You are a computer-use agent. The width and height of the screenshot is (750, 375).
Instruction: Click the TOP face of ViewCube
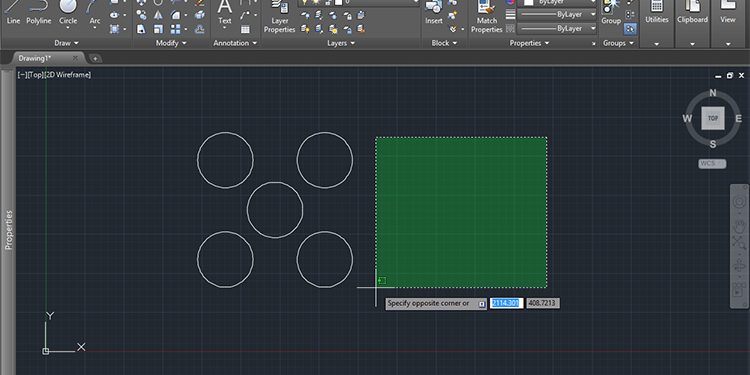coord(713,118)
